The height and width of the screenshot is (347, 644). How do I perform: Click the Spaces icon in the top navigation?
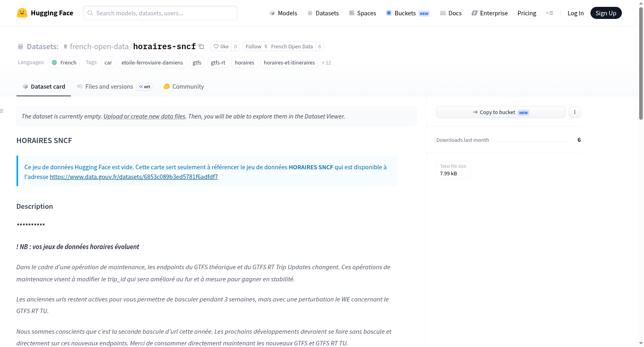352,13
